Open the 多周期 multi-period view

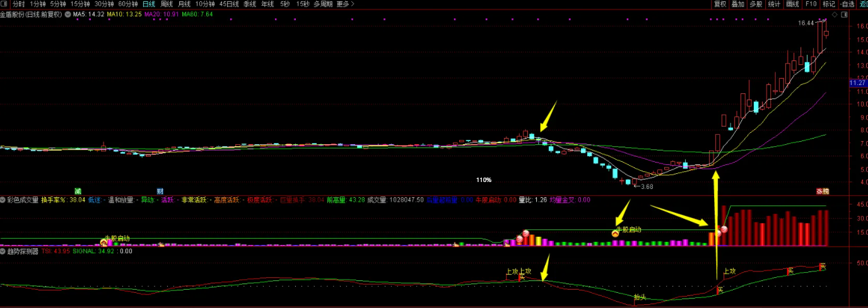pos(323,4)
